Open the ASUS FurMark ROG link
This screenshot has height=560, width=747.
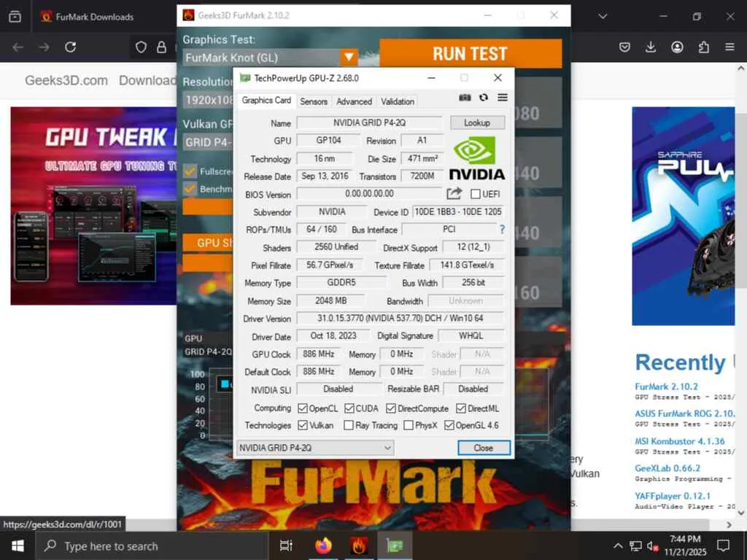click(x=684, y=414)
